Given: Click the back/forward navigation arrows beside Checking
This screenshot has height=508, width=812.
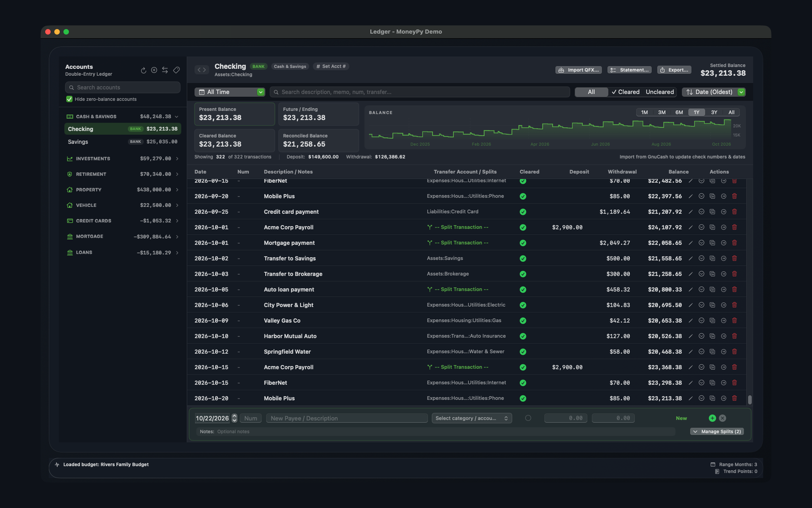Looking at the screenshot, I should [x=201, y=70].
